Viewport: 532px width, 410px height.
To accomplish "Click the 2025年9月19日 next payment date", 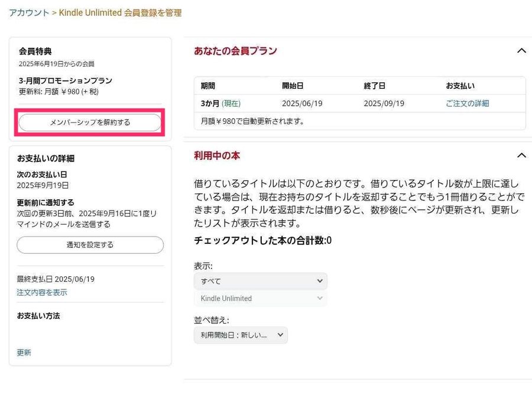I will pos(43,185).
